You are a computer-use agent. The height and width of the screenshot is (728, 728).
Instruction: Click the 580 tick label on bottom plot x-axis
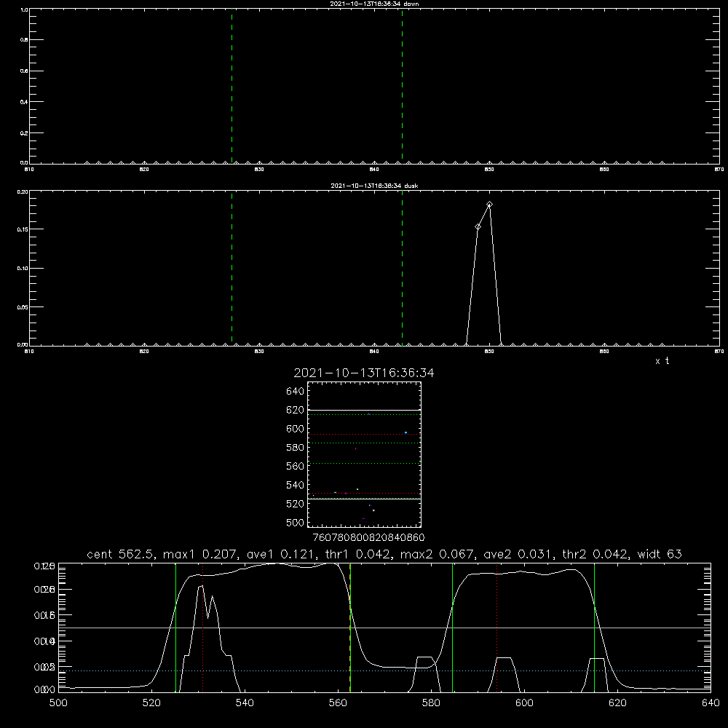pyautogui.click(x=431, y=703)
